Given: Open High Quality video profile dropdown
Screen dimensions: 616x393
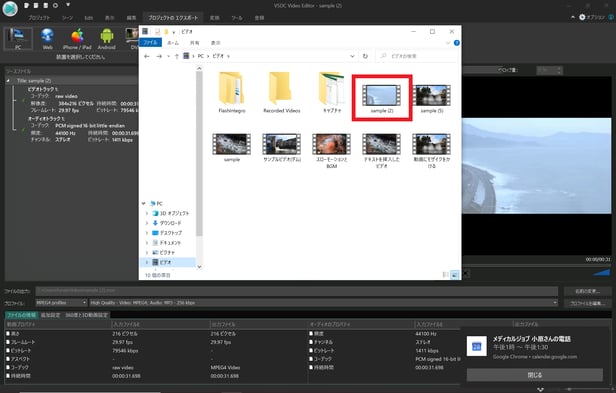Looking at the screenshot, I should click(x=324, y=303).
